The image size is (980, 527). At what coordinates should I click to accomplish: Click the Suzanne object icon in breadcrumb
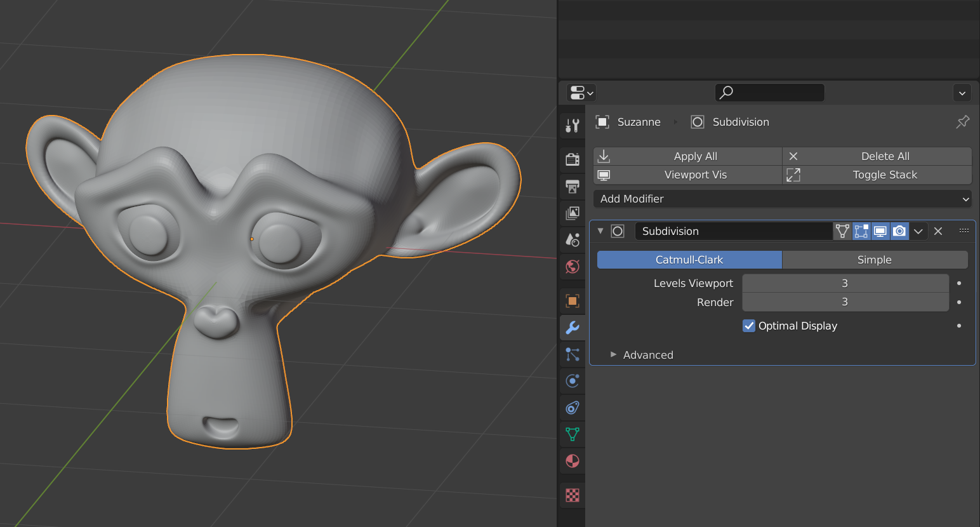click(602, 122)
